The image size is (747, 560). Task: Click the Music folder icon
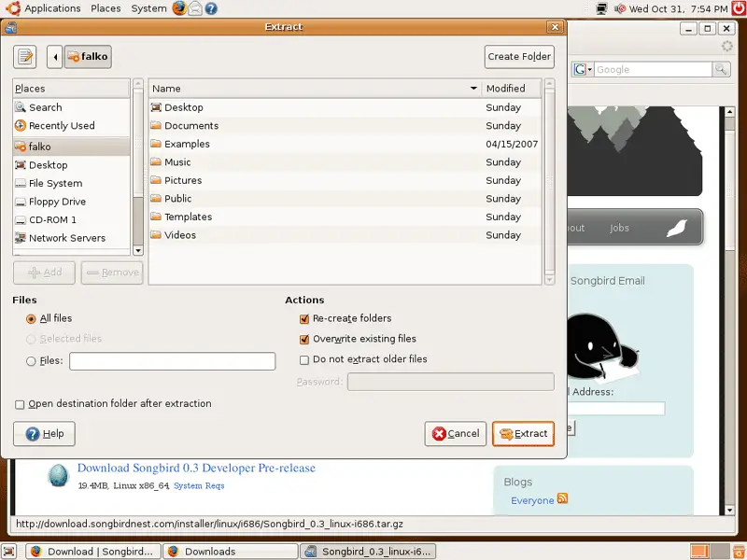(156, 161)
